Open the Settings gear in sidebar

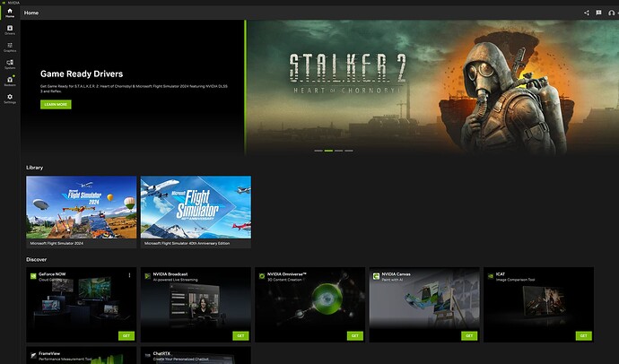click(10, 99)
